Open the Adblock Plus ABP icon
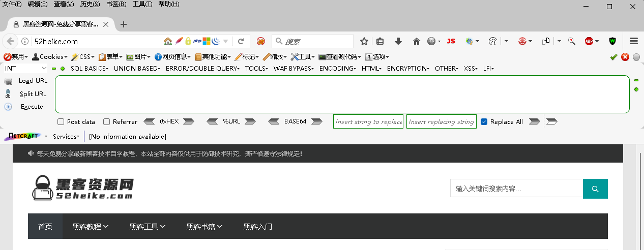Screen dimensions: 644x250 589,41
